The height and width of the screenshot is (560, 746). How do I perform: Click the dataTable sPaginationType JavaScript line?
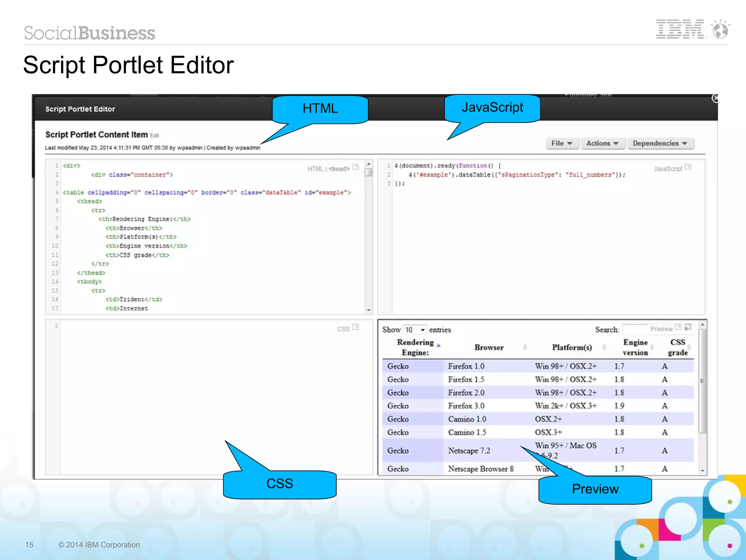517,175
